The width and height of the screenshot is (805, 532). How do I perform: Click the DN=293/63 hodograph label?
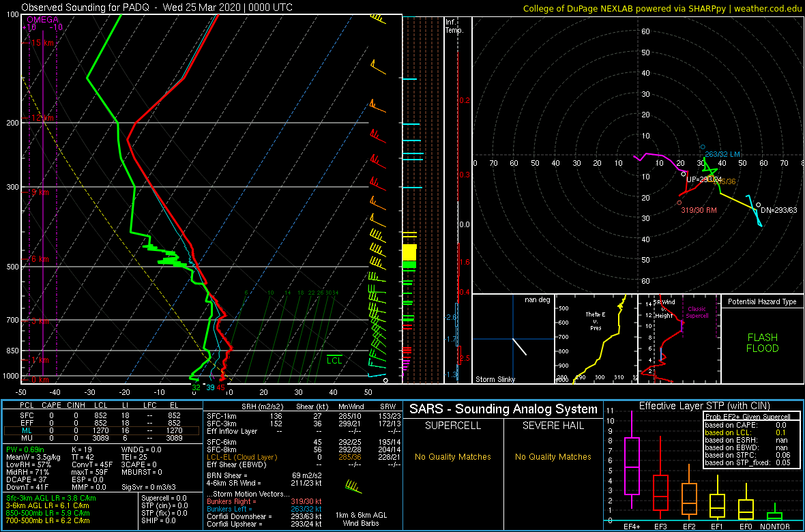(x=778, y=210)
